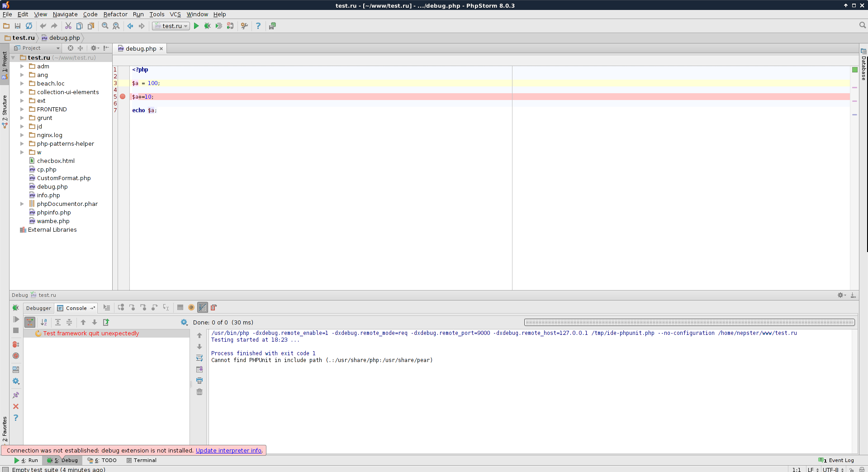
Task: Open Settings with the wrench icon
Action: [x=244, y=26]
